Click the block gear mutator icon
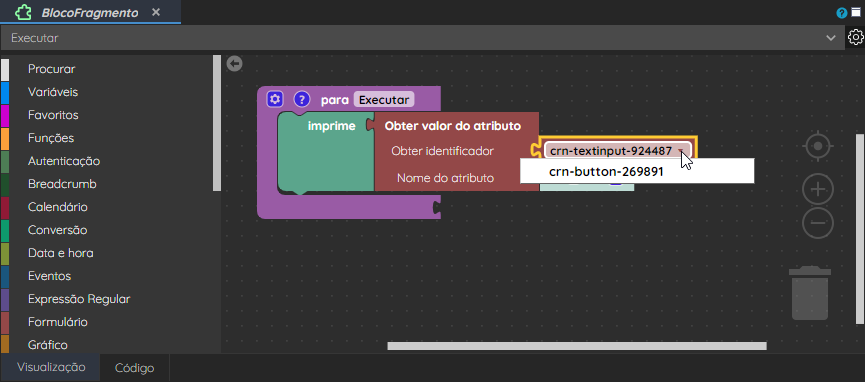This screenshot has height=382, width=865. point(275,99)
